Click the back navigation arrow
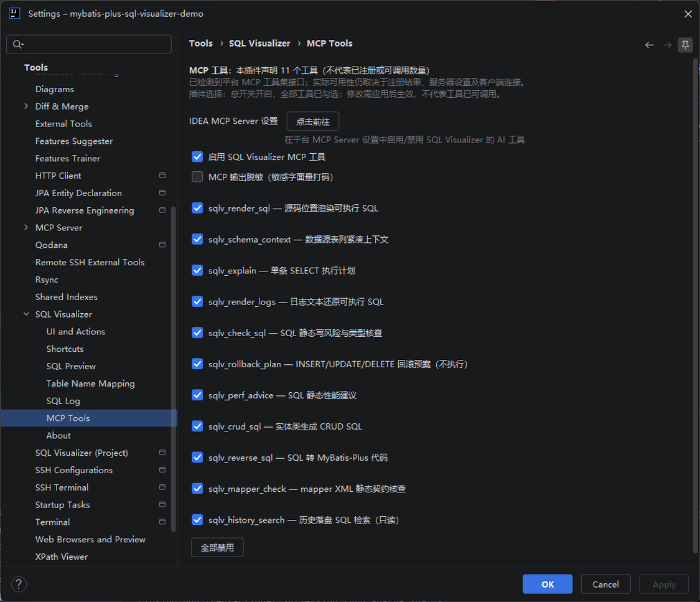The height and width of the screenshot is (602, 700). pos(649,45)
